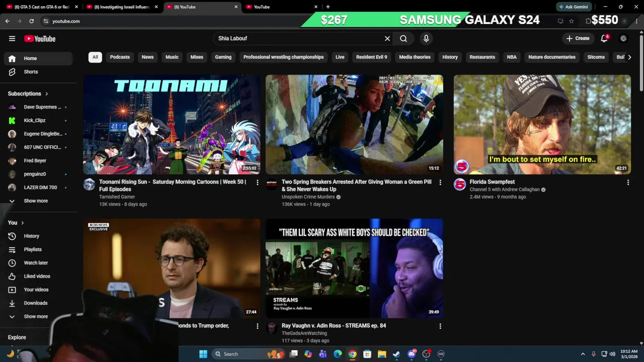Click the YouTube logo
This screenshot has width=644, height=362.
[40, 39]
